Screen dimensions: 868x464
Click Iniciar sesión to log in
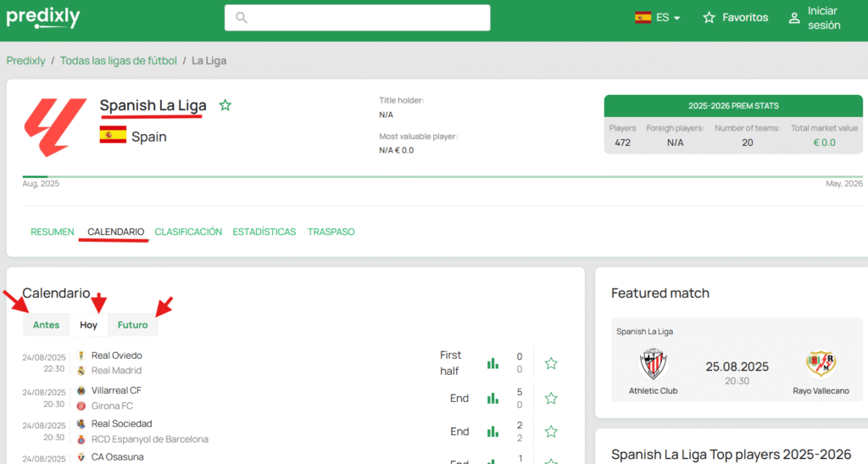point(815,18)
